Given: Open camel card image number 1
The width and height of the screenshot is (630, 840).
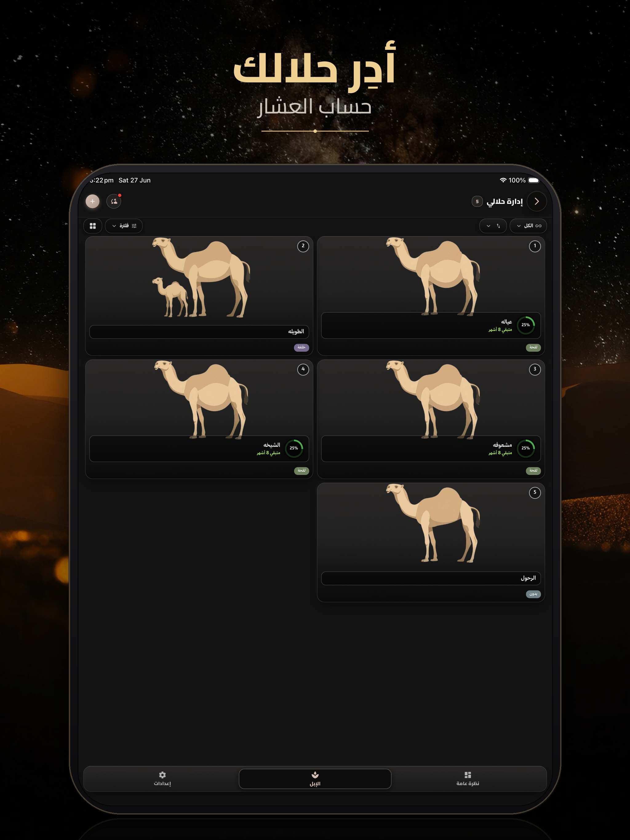Looking at the screenshot, I should [x=433, y=276].
